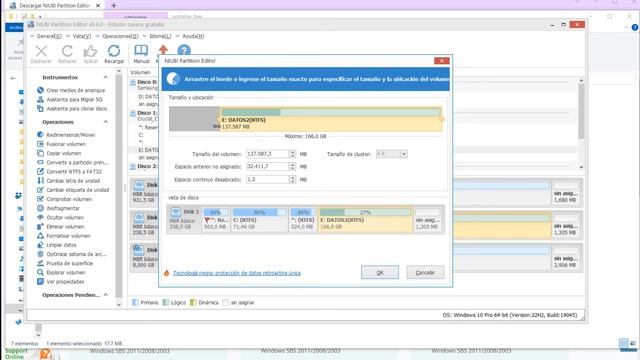
Task: Open a new browser tab with plus button
Action: point(114,5)
